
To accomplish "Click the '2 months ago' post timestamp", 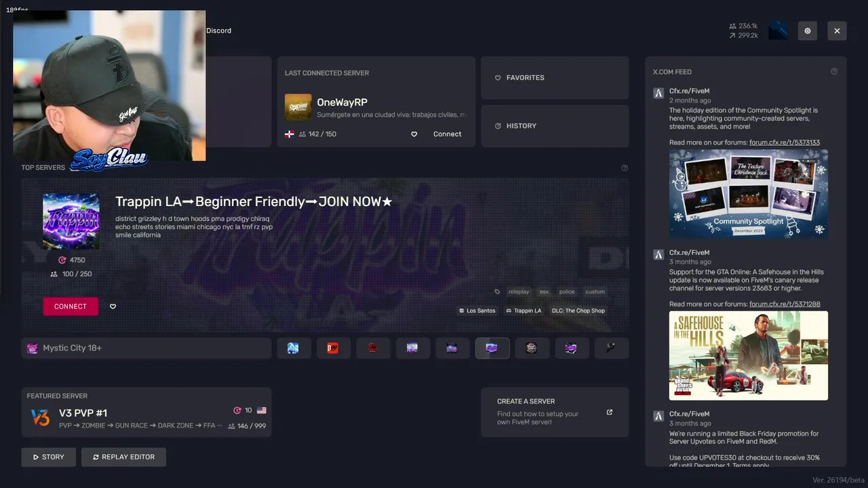I will (690, 100).
